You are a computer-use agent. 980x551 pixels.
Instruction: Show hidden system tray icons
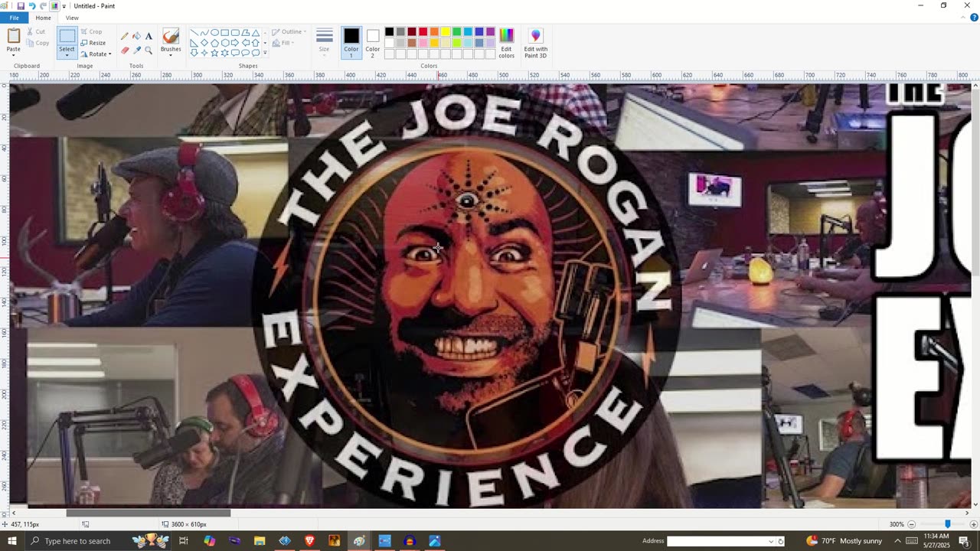[x=898, y=541]
